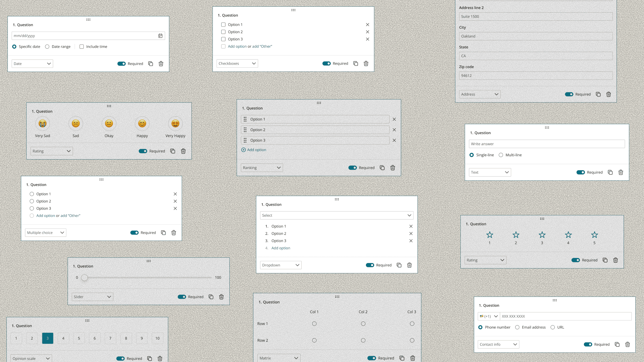
Task: Delete the Address question card
Action: pos(608,94)
